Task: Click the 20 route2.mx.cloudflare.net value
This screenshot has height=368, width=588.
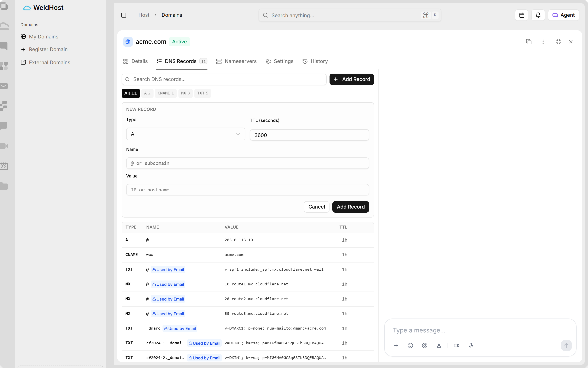Action: click(x=256, y=299)
